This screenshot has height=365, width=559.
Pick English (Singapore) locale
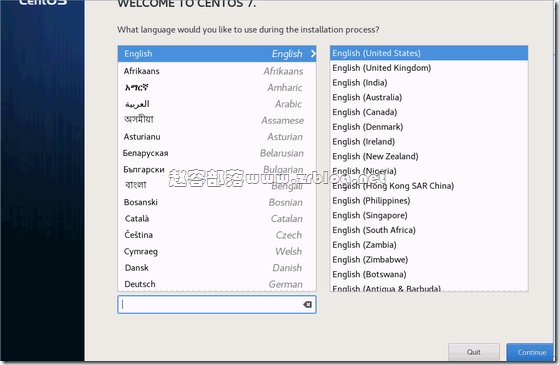point(429,215)
